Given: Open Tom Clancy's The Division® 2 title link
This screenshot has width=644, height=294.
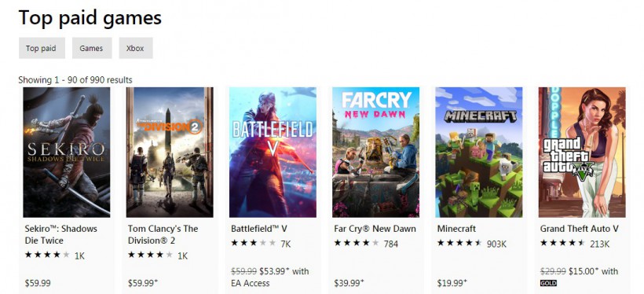Looking at the screenshot, I should tap(163, 234).
